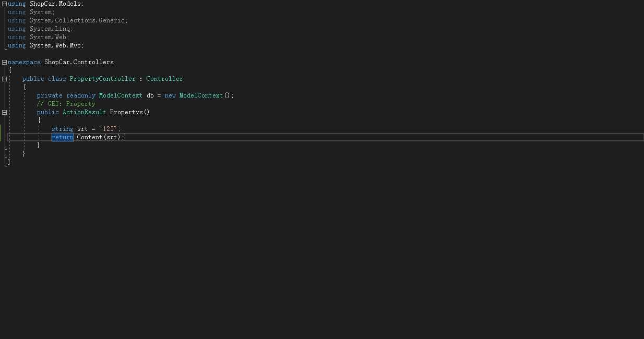
Task: Click the Controller base class name
Action: pyautogui.click(x=164, y=79)
